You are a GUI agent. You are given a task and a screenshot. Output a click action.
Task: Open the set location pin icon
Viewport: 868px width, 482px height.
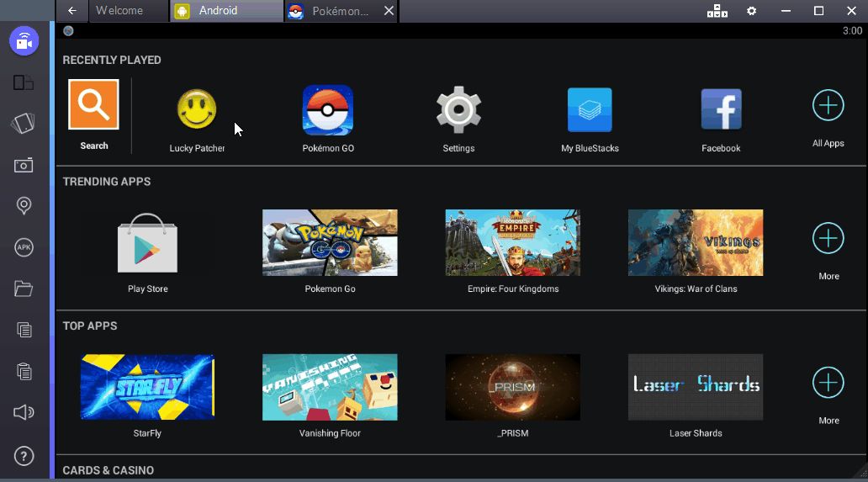24,206
